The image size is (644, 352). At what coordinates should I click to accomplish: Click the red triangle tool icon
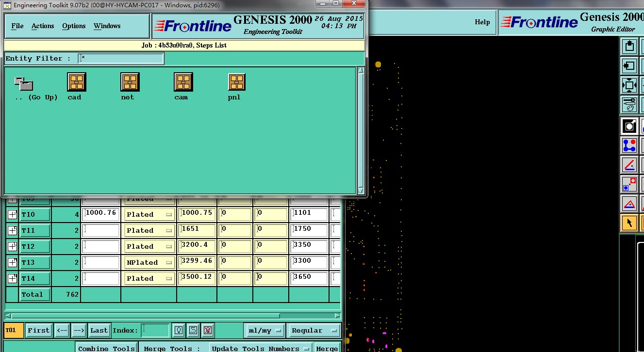[x=629, y=204]
